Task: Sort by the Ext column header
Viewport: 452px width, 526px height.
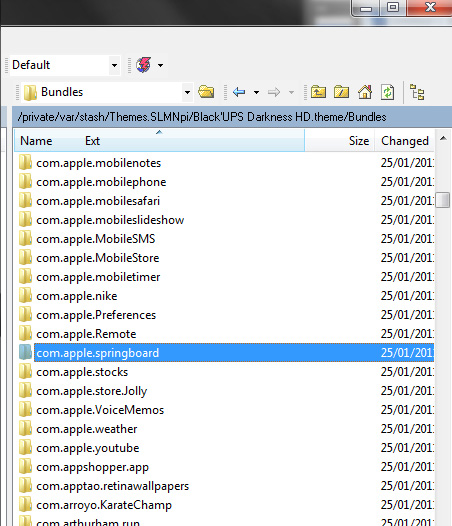Action: coord(92,141)
